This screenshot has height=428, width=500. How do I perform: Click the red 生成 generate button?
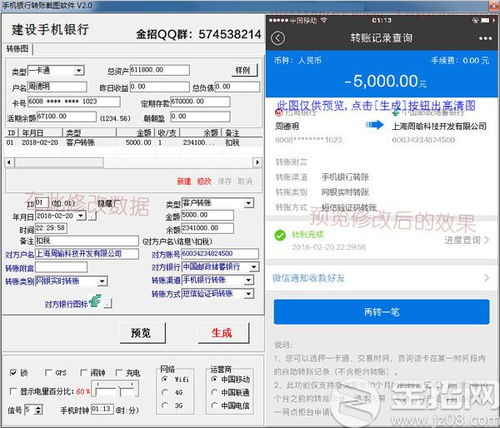click(223, 333)
